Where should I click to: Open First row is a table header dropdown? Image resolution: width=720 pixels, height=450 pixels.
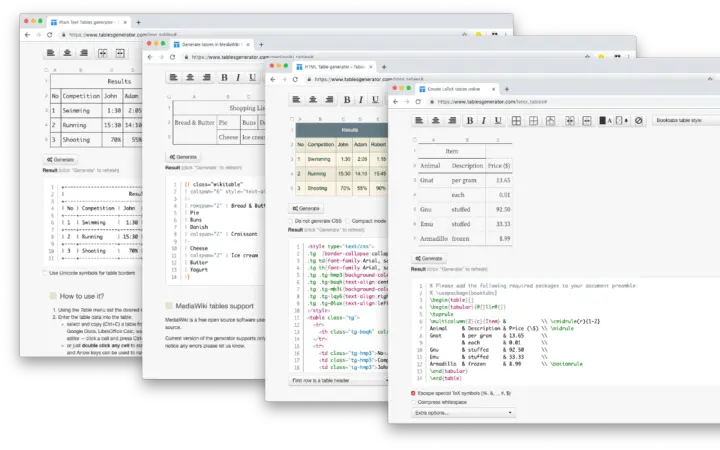click(339, 381)
